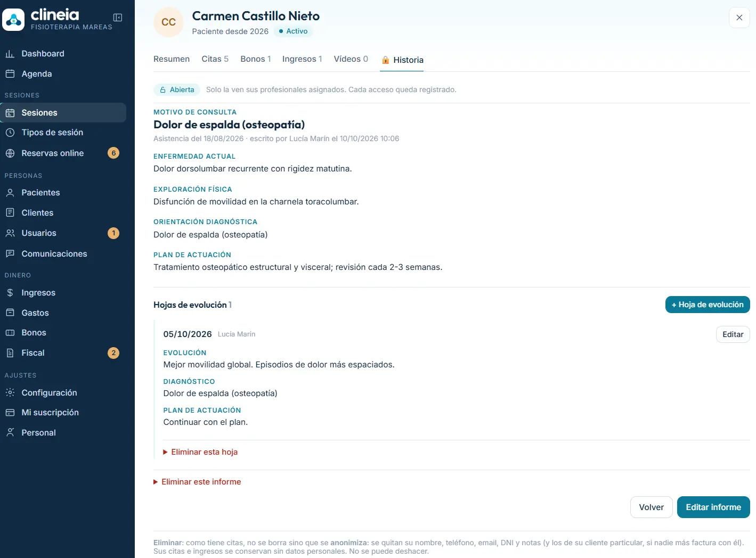Click the Gastos icon in sidebar
The height and width of the screenshot is (558, 756).
(x=10, y=313)
